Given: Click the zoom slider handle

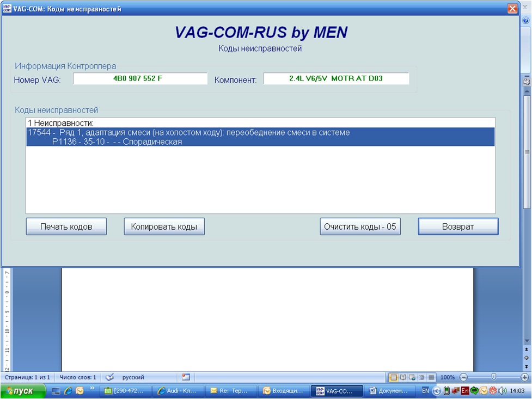Looking at the screenshot, I should tap(494, 377).
